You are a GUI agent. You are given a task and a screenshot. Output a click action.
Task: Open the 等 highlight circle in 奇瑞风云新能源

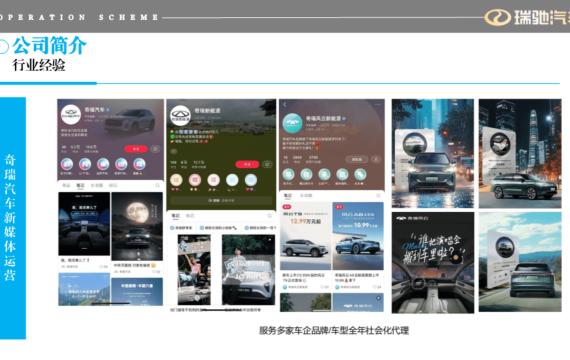[x=289, y=175]
